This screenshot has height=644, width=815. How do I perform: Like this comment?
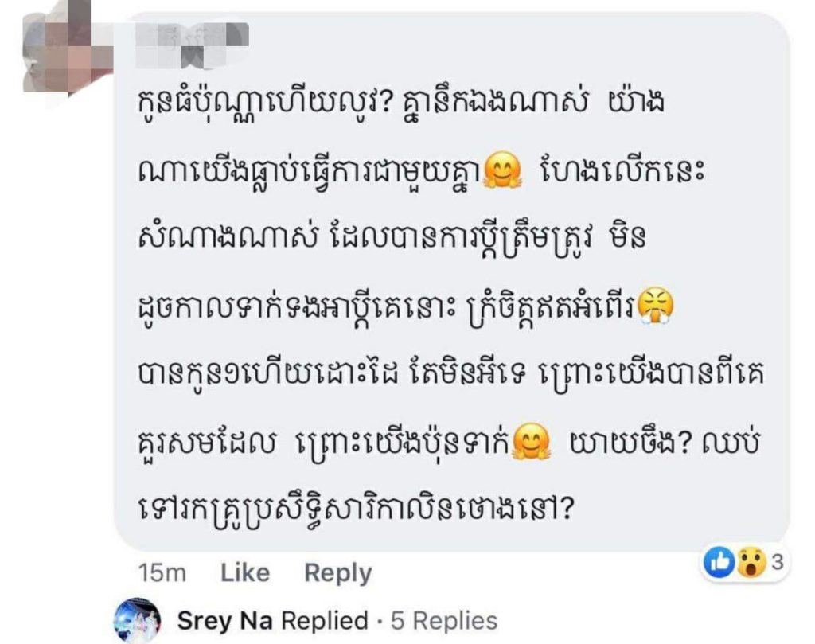click(245, 573)
